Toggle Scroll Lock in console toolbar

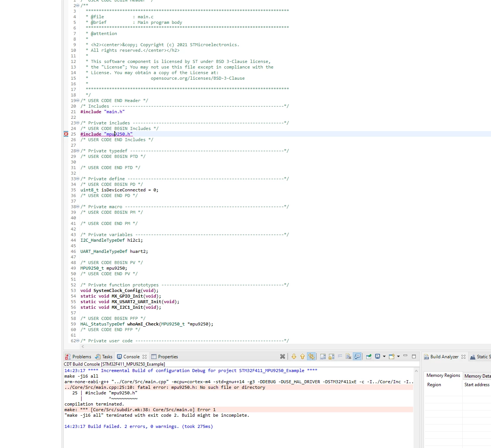331,356
